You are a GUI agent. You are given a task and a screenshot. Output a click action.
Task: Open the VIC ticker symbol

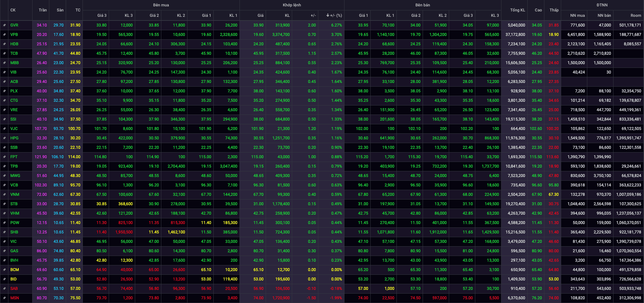[13, 242]
